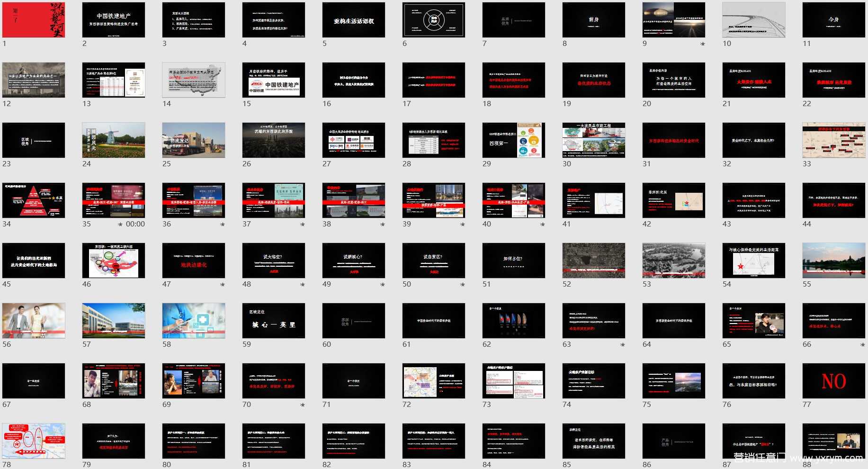Screen dimensions: 868x469
Task: Select slide 26 with the dark city skyline
Action: [x=274, y=140]
